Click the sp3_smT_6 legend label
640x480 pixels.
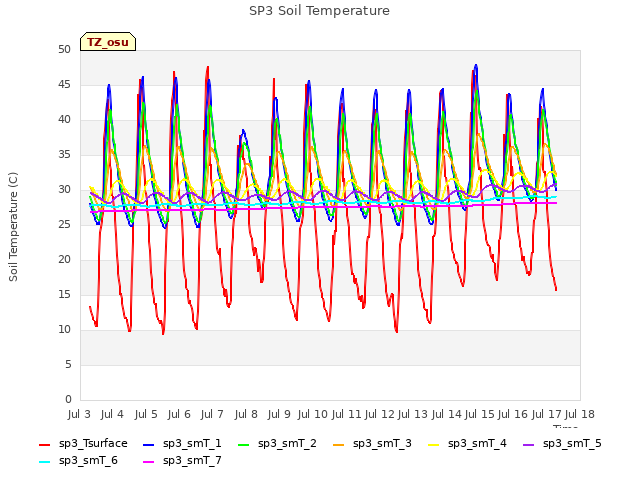(88, 460)
